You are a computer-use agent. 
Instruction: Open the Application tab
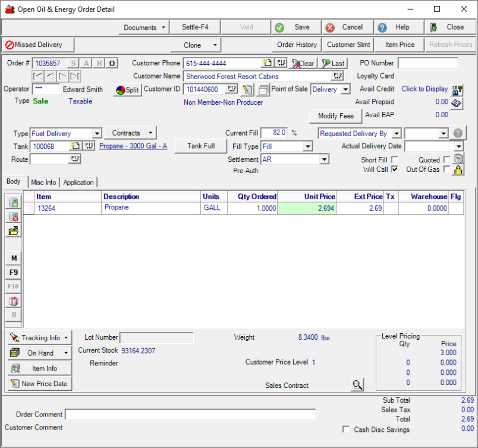(x=78, y=183)
